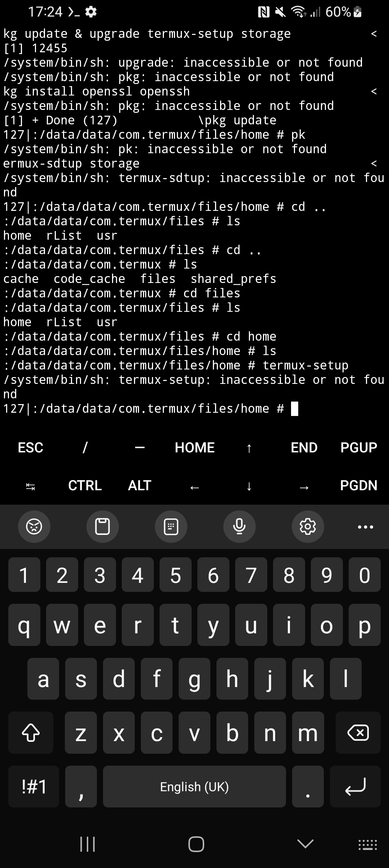The width and height of the screenshot is (389, 868).
Task: Tap the backspace delete key
Action: 358,732
